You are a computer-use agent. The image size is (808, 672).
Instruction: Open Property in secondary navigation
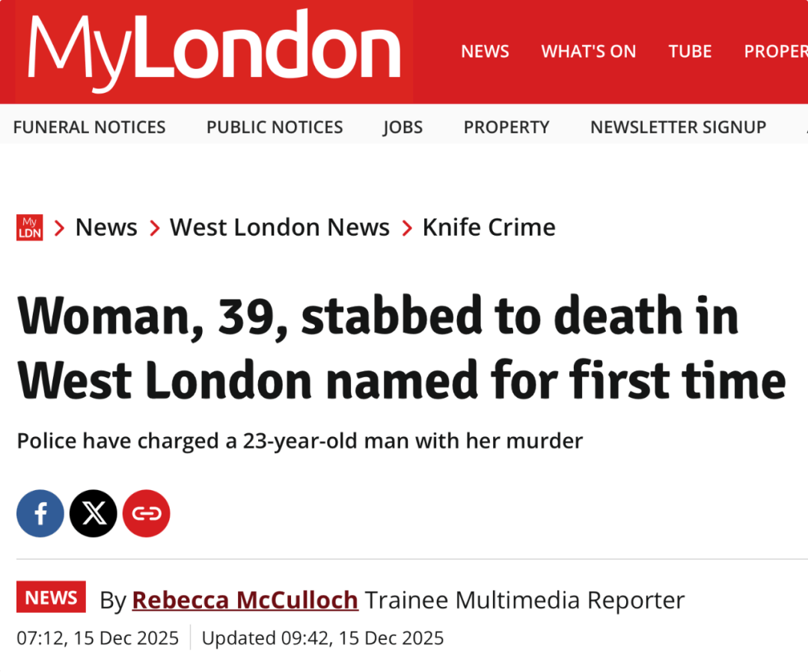[x=506, y=127]
